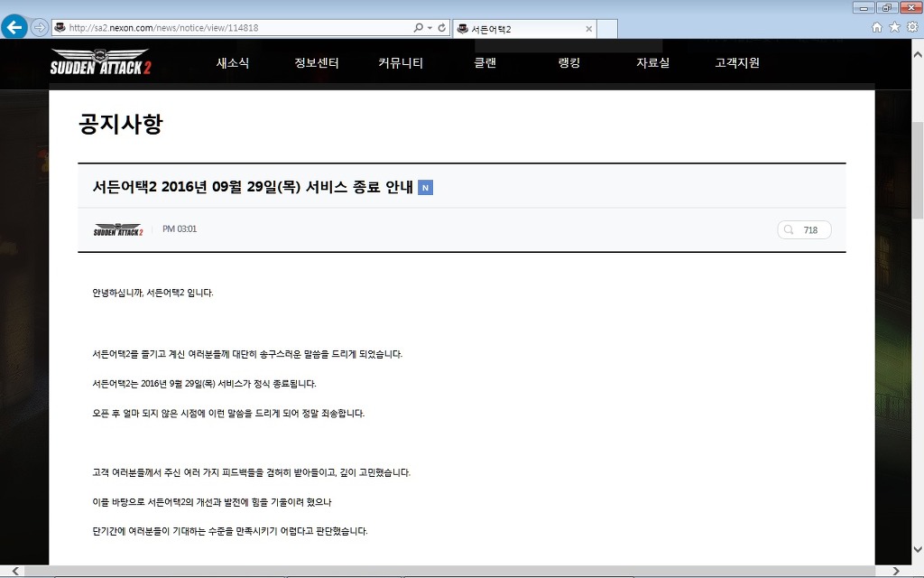Minimize the browser window
Viewport: 924px width, 578px height.
click(864, 7)
